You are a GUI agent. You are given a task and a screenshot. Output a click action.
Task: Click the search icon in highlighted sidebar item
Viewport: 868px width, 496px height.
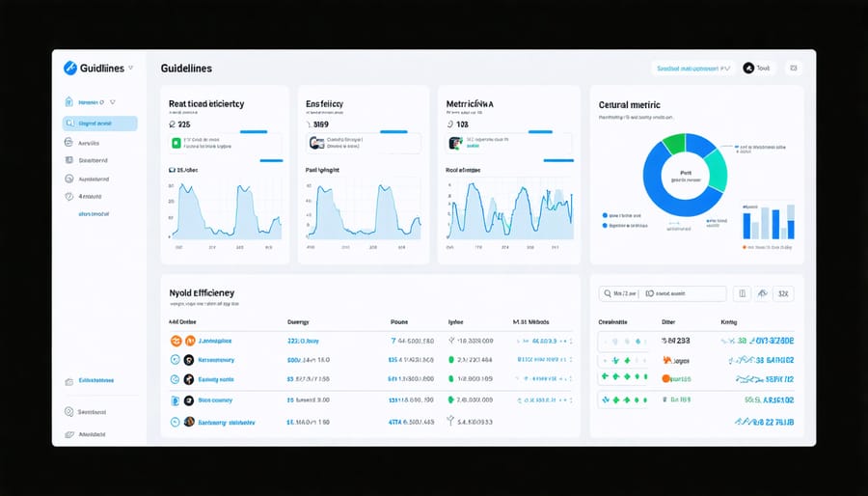pyautogui.click(x=69, y=124)
